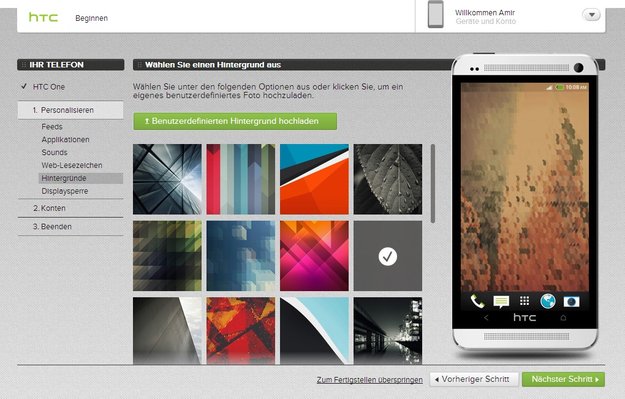Choose the gray metallic angled wallpaper
Image resolution: width=625 pixels, height=399 pixels.
(167, 330)
